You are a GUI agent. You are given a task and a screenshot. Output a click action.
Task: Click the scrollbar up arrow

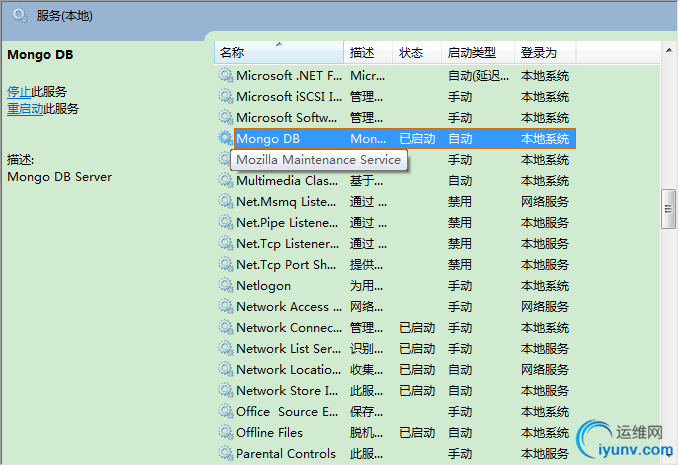click(x=669, y=50)
